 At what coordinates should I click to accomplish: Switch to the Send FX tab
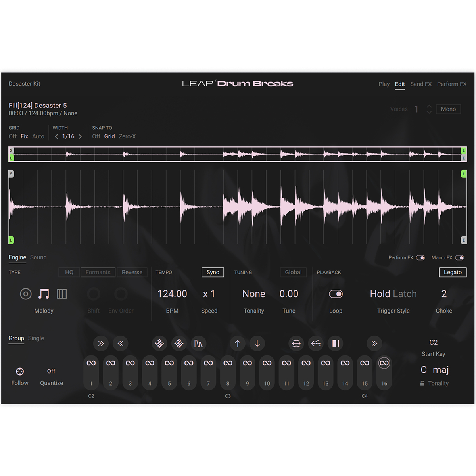point(420,84)
